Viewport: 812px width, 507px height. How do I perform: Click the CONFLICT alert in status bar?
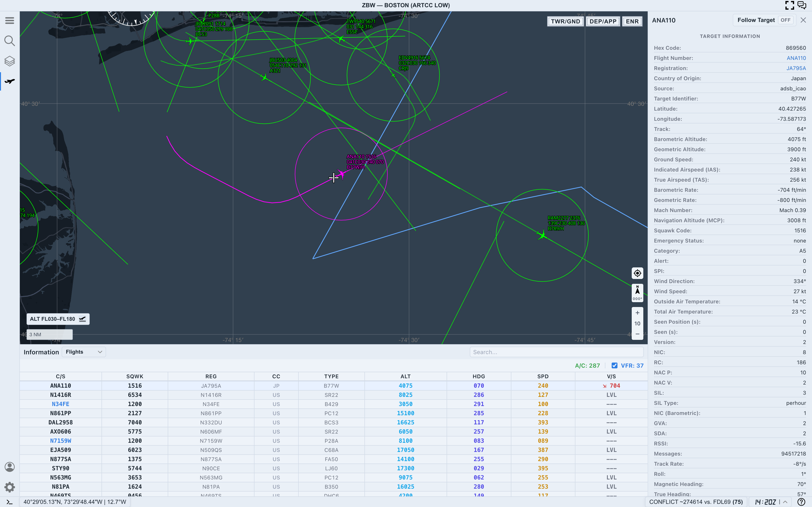pos(696,502)
